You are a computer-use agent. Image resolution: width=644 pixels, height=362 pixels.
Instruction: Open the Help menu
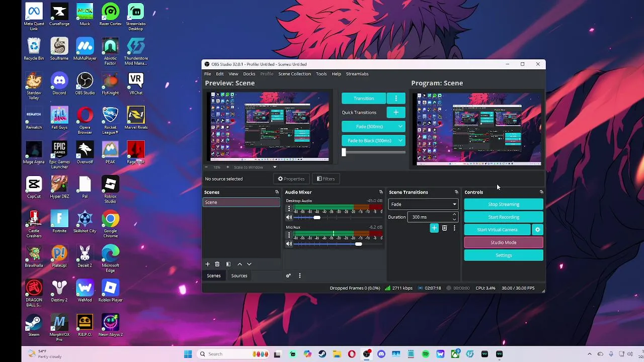point(336,74)
